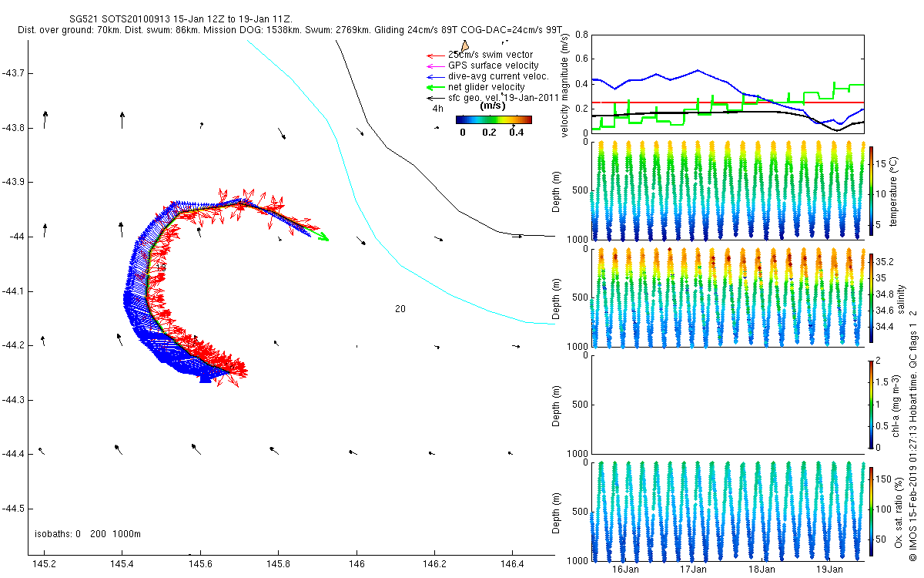Click longitude tick label 145.6
This screenshot has width=924, height=578.
[x=200, y=565]
